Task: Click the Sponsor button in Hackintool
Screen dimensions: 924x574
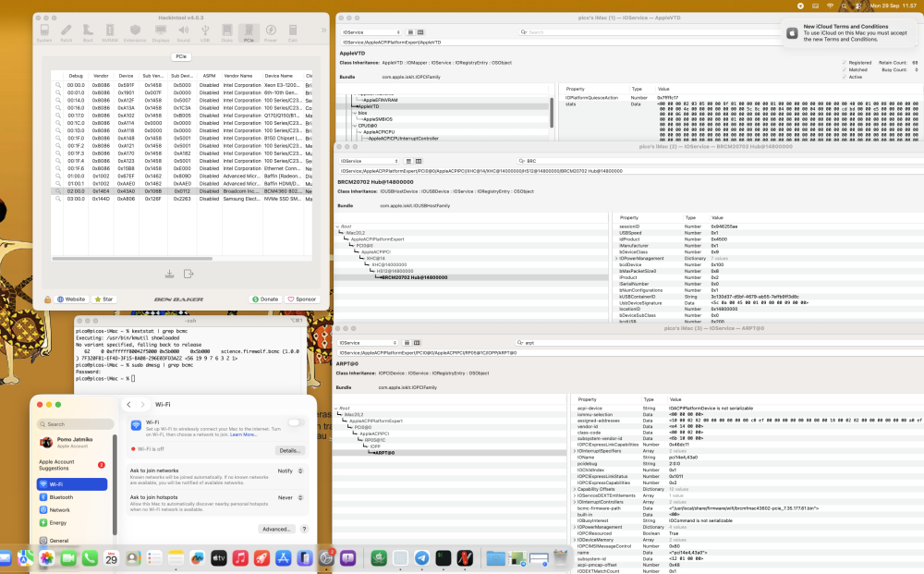Action: point(302,299)
